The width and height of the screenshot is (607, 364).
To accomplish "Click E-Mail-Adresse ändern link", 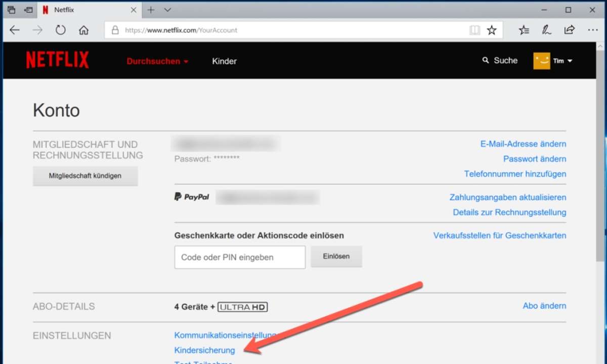I will (x=523, y=144).
